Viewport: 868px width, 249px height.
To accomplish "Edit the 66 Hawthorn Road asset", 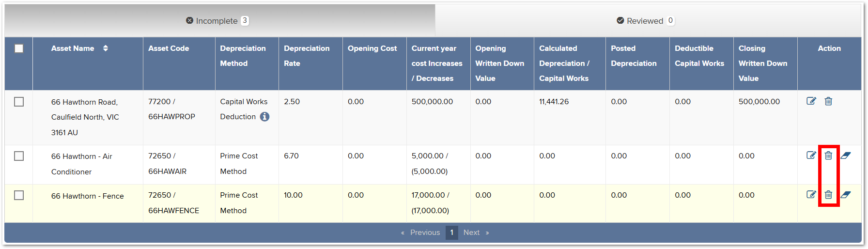I will [811, 101].
